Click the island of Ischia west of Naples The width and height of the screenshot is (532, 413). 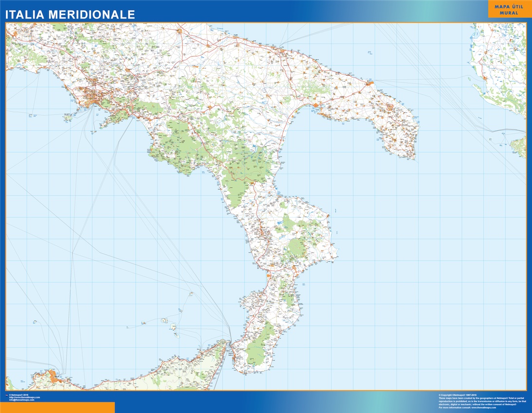[68, 117]
